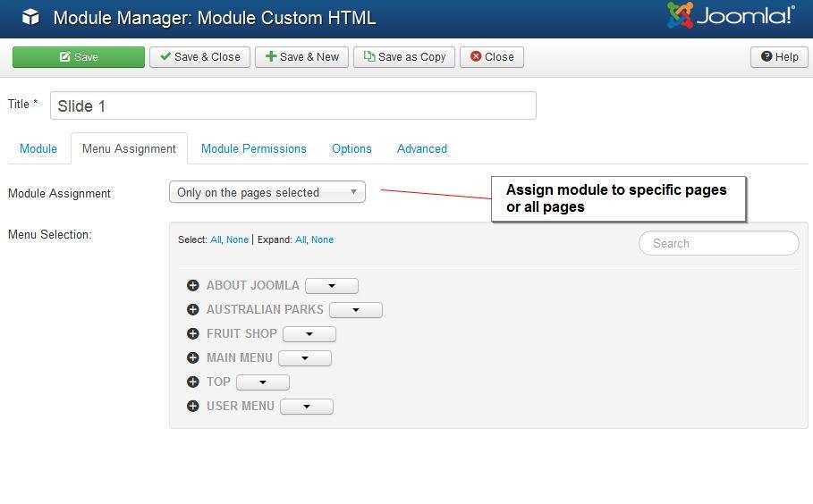Open the Help button
Screen dimensions: 813x504
coord(779,57)
